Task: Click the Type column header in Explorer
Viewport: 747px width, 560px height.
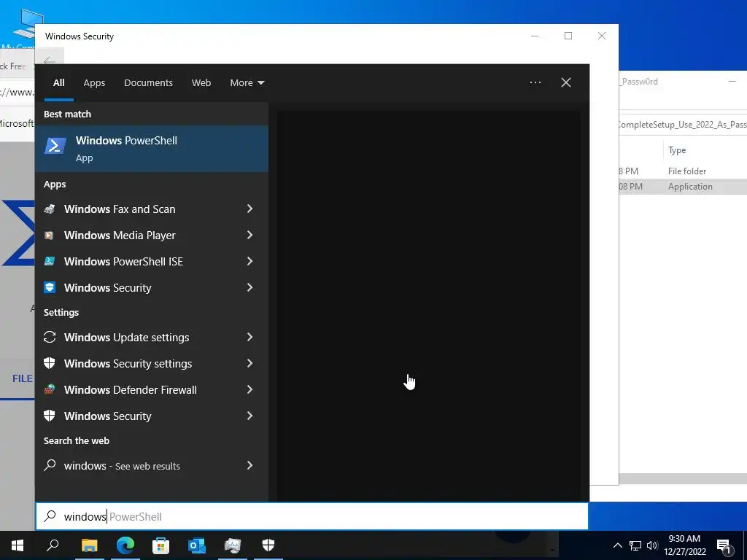Action: pyautogui.click(x=677, y=150)
